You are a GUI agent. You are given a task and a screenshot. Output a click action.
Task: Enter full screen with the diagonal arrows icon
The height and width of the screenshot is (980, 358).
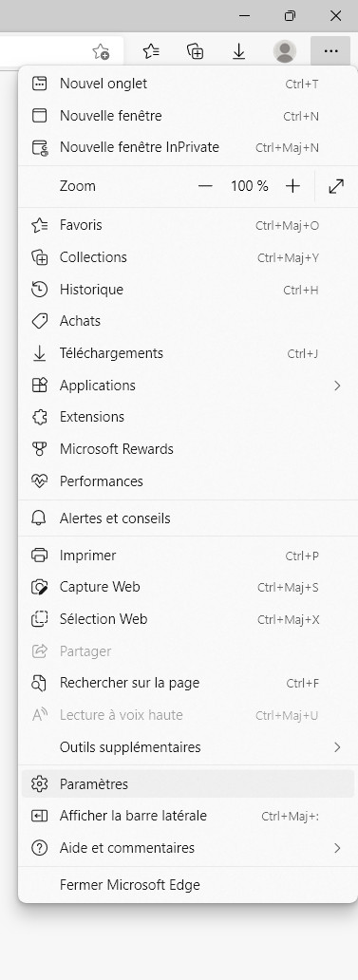pos(336,186)
